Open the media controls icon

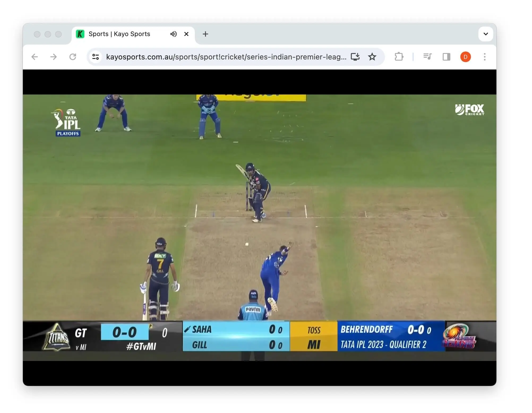point(427,57)
